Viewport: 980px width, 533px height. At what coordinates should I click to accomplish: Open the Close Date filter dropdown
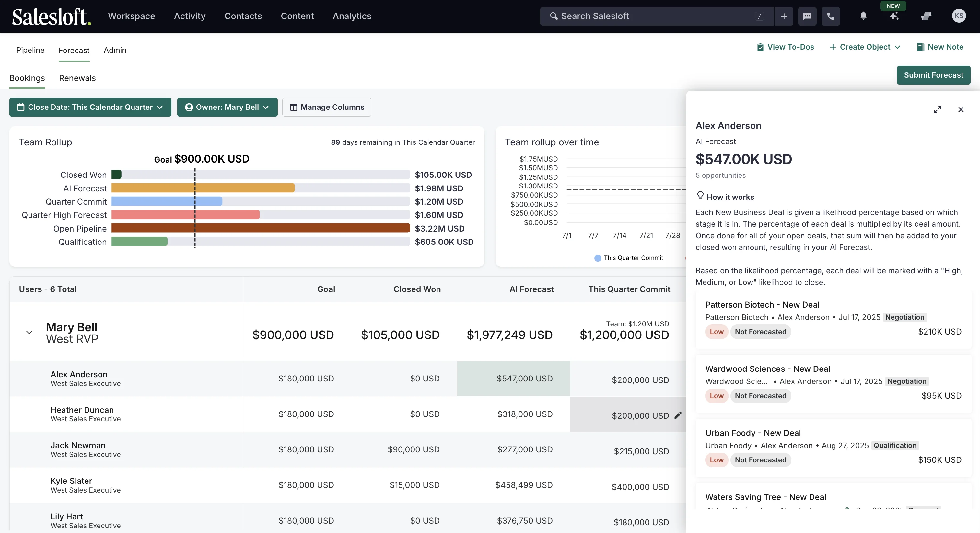click(90, 107)
